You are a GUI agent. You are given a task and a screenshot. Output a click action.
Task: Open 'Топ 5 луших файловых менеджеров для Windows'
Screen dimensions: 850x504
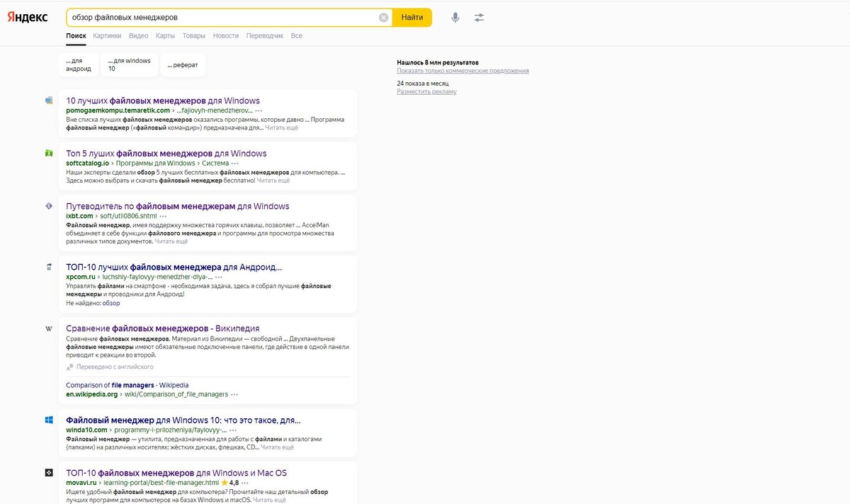coord(166,153)
